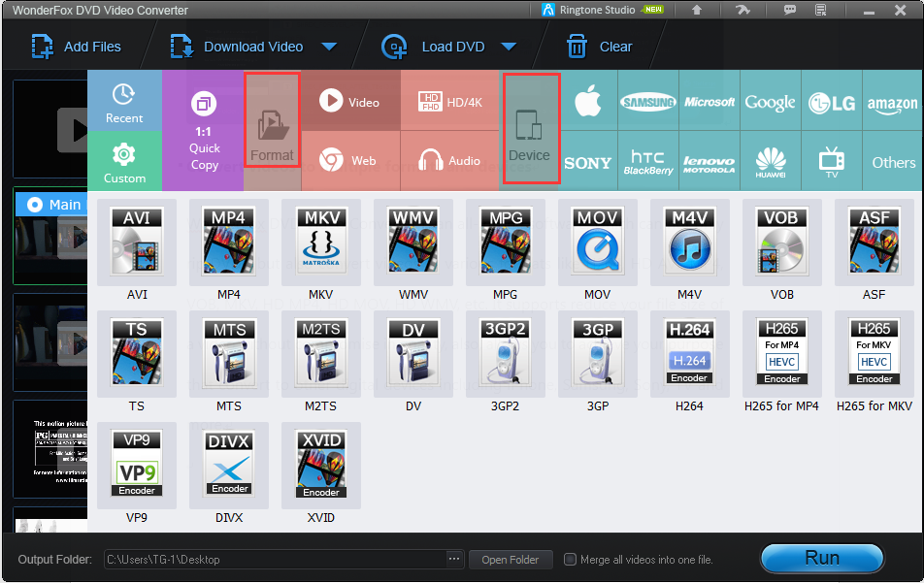924x583 pixels.
Task: Expand the Download Video dropdown
Action: point(330,46)
